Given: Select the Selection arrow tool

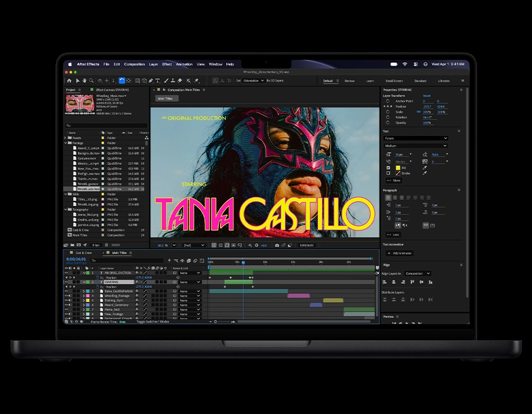Looking at the screenshot, I should click(x=77, y=81).
